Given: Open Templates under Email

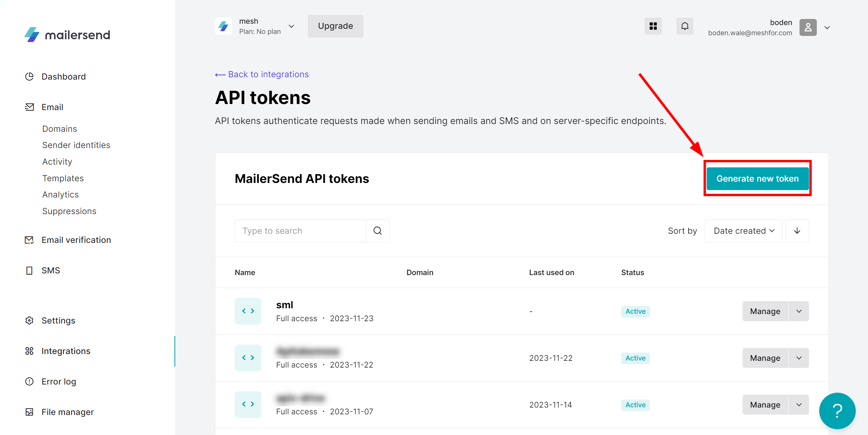Looking at the screenshot, I should (63, 178).
